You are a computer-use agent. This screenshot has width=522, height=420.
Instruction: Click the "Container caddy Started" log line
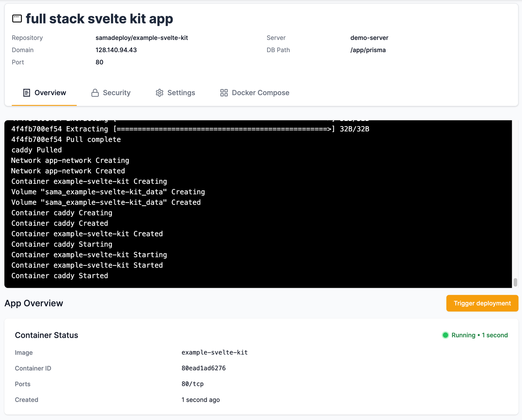pyautogui.click(x=60, y=276)
